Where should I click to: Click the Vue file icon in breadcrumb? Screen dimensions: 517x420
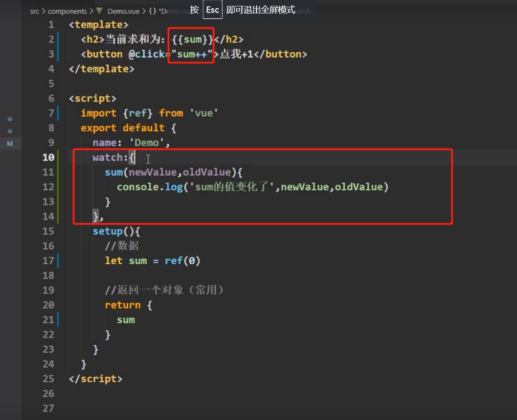tap(99, 10)
